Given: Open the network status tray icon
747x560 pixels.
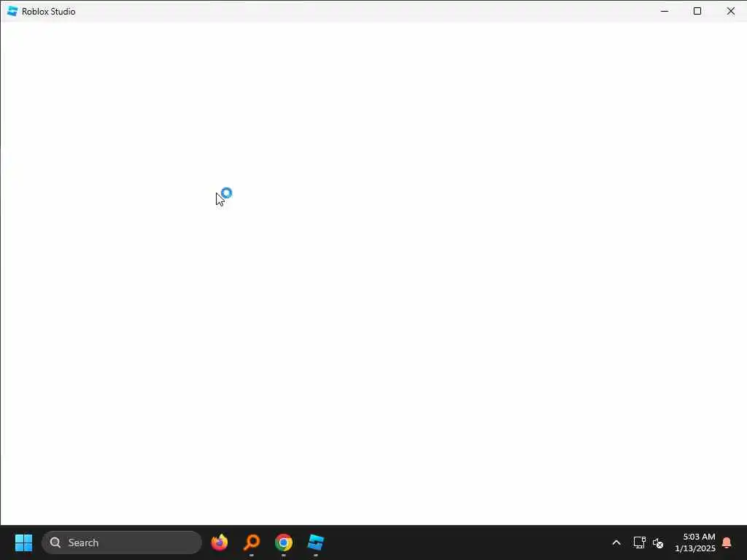Looking at the screenshot, I should click(x=639, y=542).
